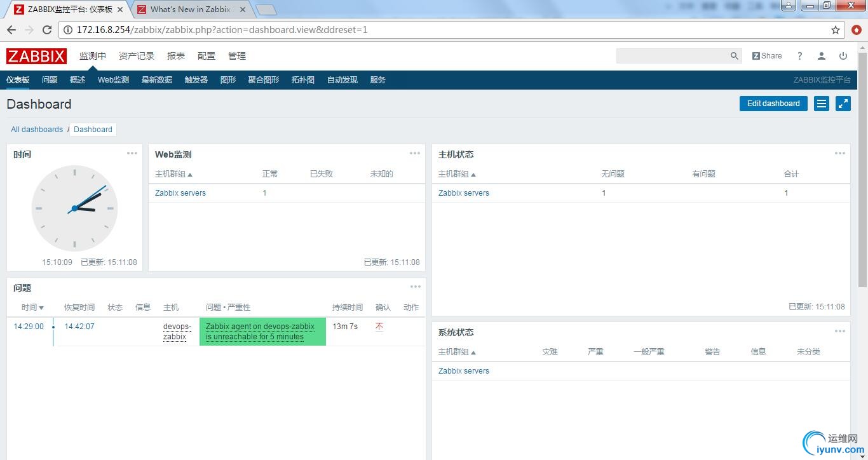Image resolution: width=868 pixels, height=460 pixels.
Task: Open the All dashboards breadcrumb link
Action: [37, 130]
